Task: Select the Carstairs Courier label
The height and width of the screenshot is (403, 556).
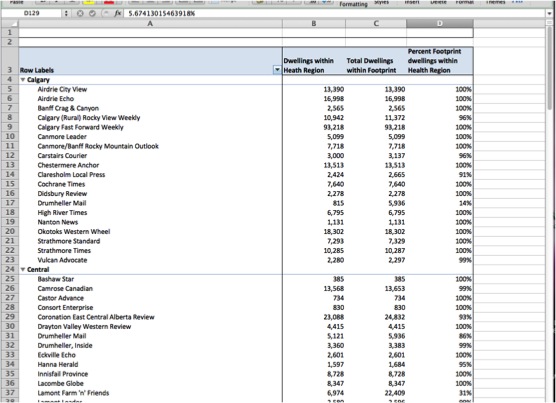Action: click(x=62, y=156)
